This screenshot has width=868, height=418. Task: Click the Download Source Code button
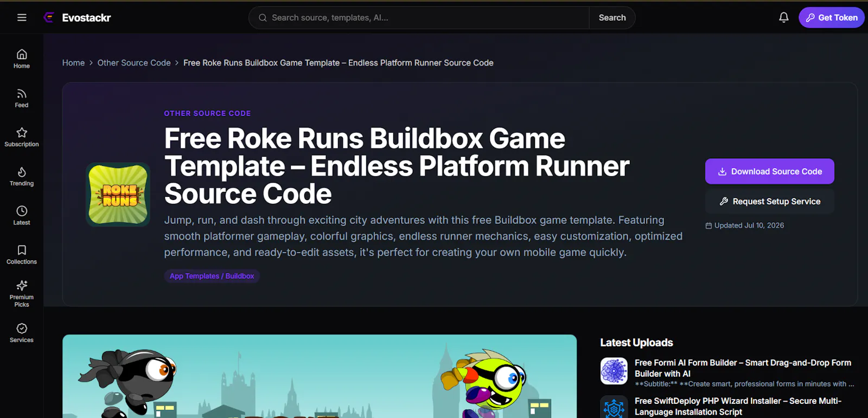(769, 171)
